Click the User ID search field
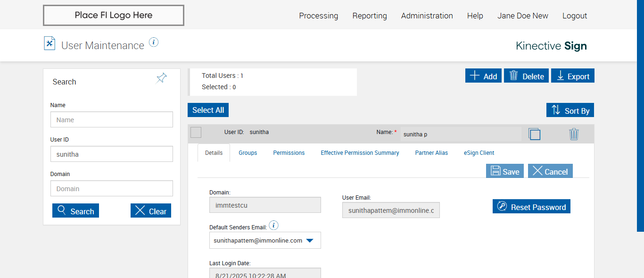The image size is (644, 278). (112, 154)
